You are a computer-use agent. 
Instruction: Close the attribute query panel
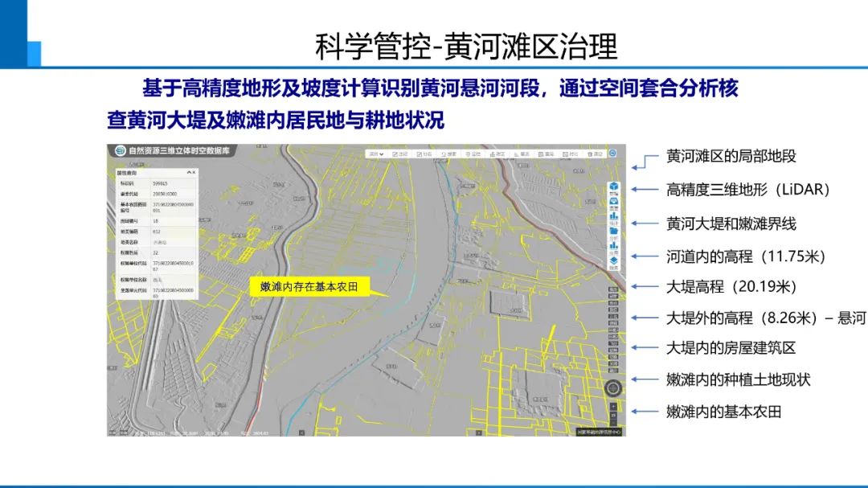[194, 171]
